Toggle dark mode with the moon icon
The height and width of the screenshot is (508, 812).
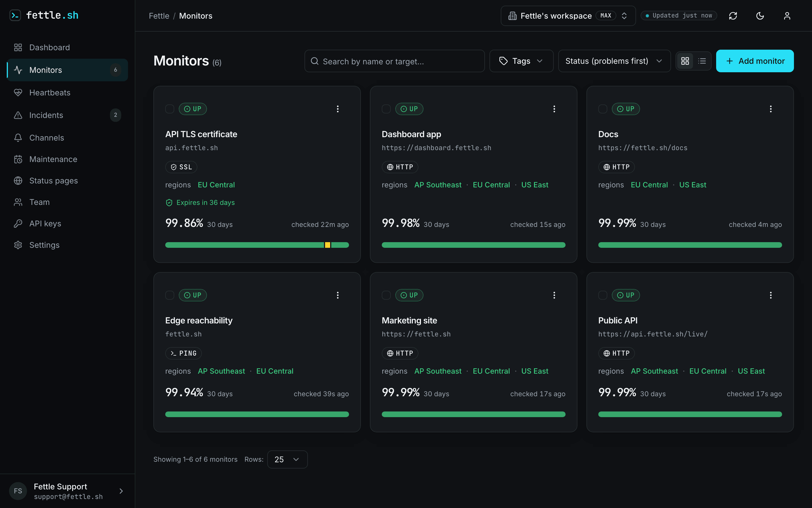click(760, 16)
